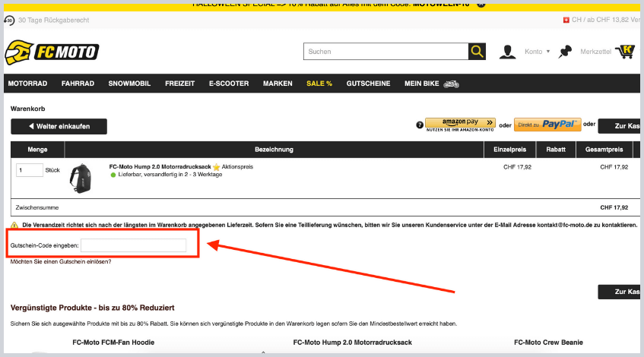Open the Fahrrad menu
This screenshot has height=357, width=644.
[x=78, y=84]
